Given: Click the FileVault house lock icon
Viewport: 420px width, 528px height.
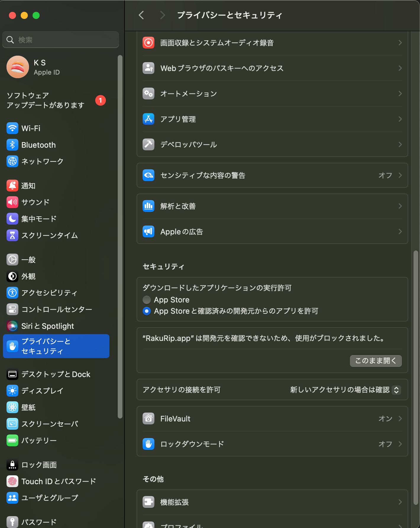Looking at the screenshot, I should [148, 419].
